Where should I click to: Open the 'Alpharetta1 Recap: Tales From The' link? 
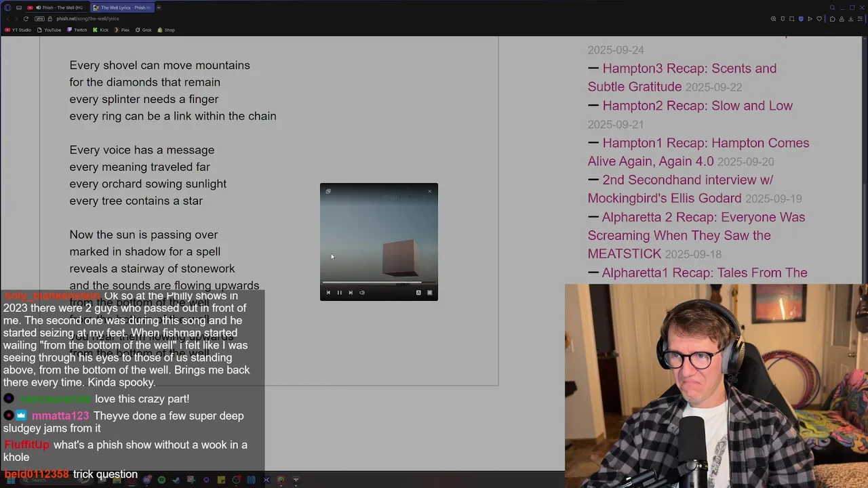[705, 272]
